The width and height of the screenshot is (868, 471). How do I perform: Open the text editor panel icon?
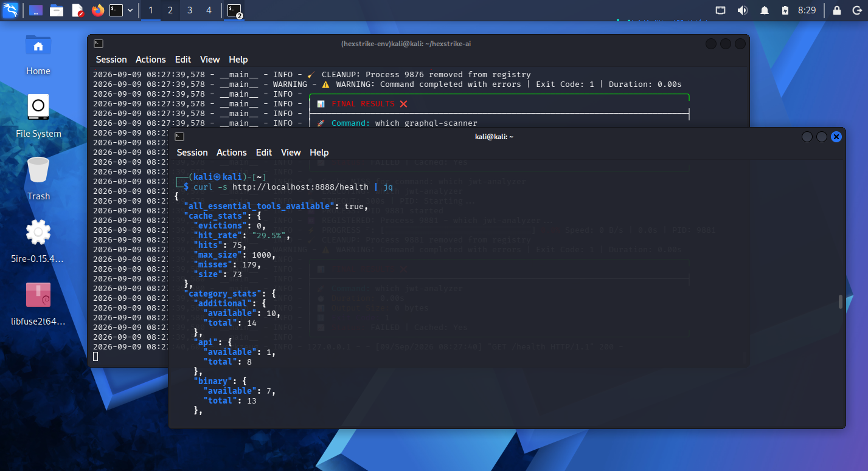tap(77, 10)
